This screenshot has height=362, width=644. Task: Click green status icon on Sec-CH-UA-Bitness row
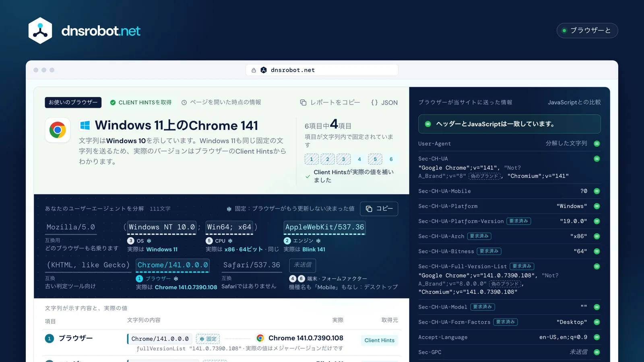point(597,251)
